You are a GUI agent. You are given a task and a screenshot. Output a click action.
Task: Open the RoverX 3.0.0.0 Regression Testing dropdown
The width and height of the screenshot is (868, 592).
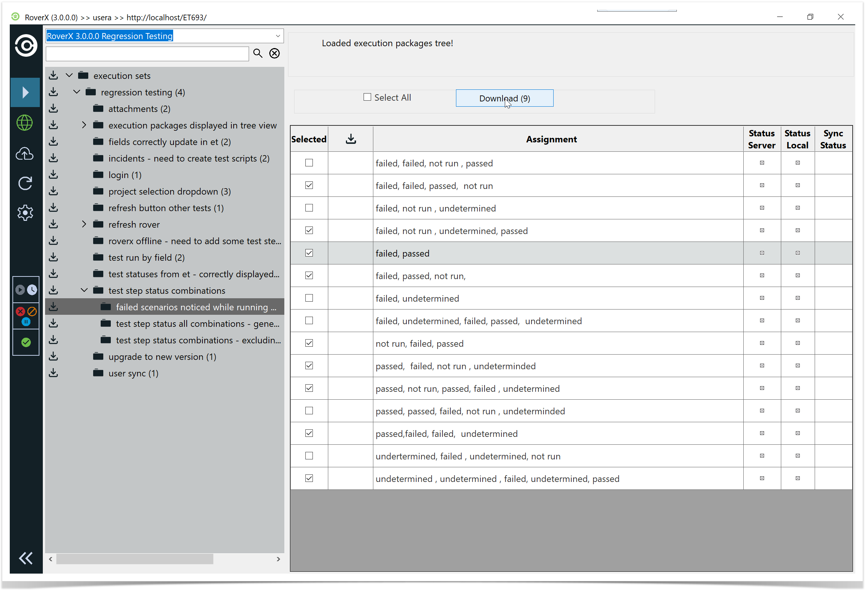[x=278, y=36]
